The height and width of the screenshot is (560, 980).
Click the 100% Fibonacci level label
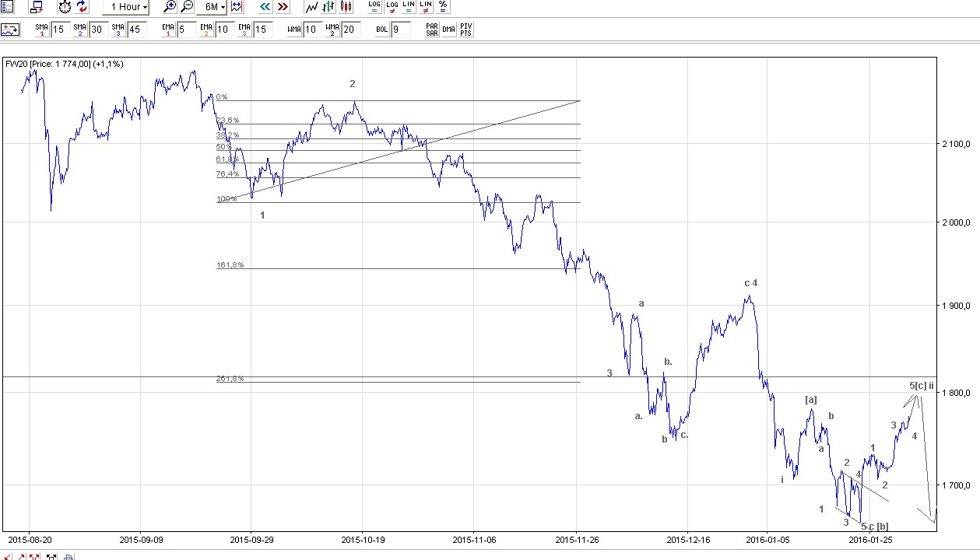pos(227,199)
